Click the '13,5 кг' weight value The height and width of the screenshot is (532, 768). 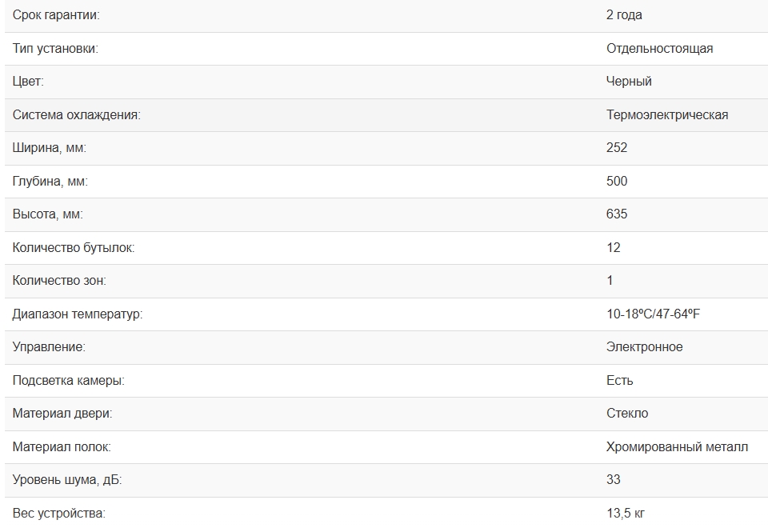[625, 514]
